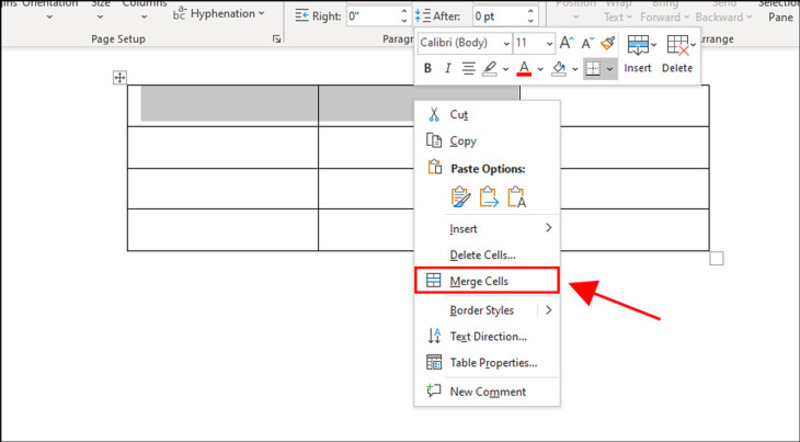The image size is (800, 442).
Task: Choose Cut in the context menu
Action: click(459, 115)
